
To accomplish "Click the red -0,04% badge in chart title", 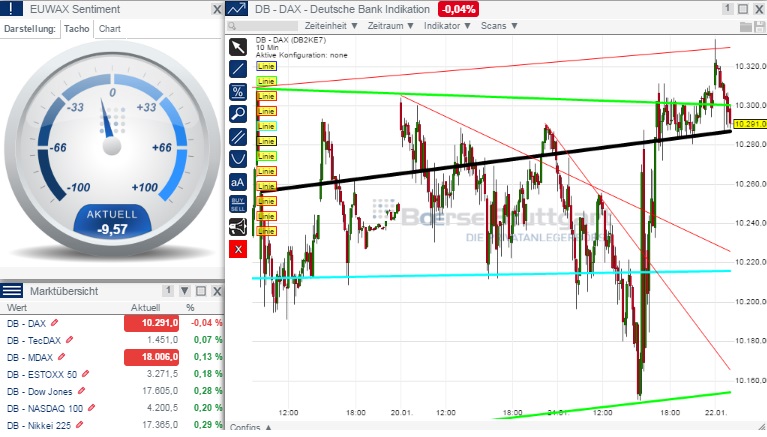I will point(458,9).
